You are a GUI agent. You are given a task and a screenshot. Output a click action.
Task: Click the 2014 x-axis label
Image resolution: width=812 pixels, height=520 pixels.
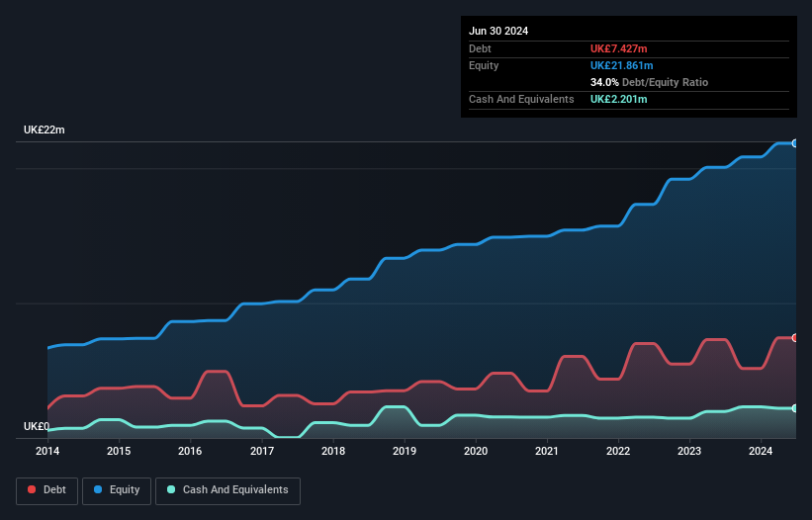coord(47,451)
